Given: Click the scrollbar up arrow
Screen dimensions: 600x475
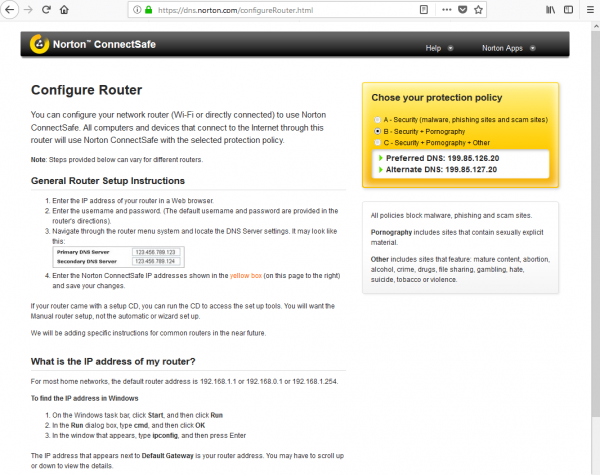Looking at the screenshot, I should pos(596,26).
